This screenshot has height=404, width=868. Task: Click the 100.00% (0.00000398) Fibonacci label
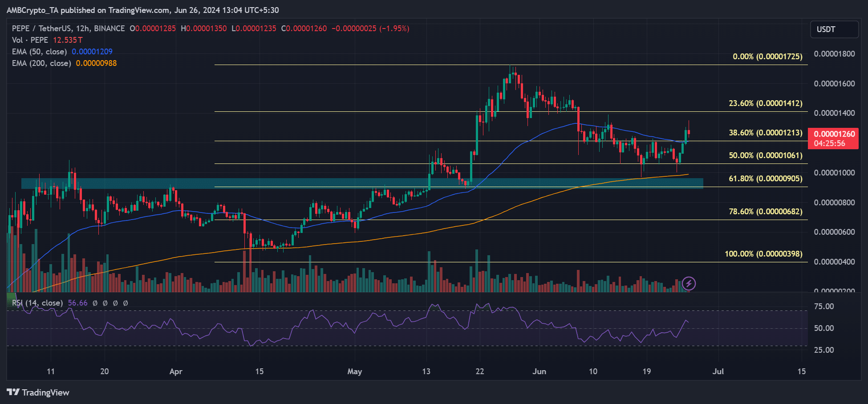click(x=764, y=254)
